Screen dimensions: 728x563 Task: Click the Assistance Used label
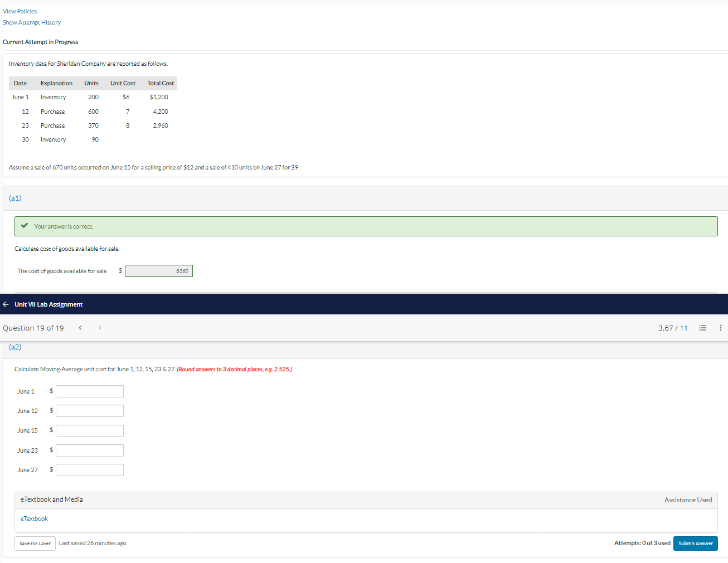point(688,499)
